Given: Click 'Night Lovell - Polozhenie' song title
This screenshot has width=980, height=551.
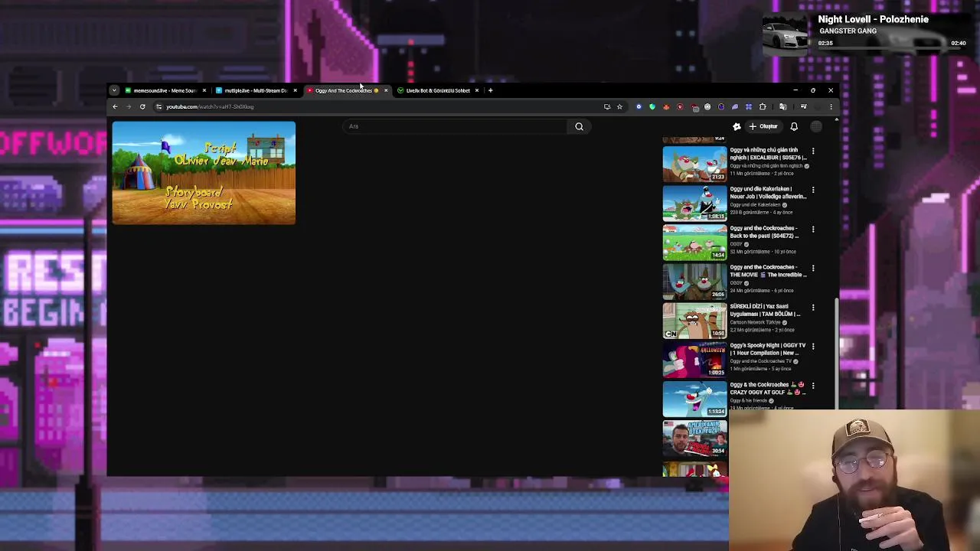Looking at the screenshot, I should tap(873, 19).
